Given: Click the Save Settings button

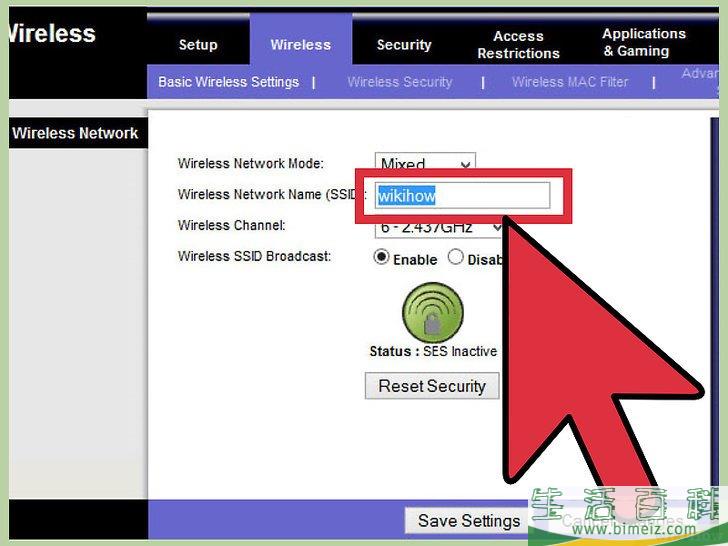Looking at the screenshot, I should coord(468,521).
